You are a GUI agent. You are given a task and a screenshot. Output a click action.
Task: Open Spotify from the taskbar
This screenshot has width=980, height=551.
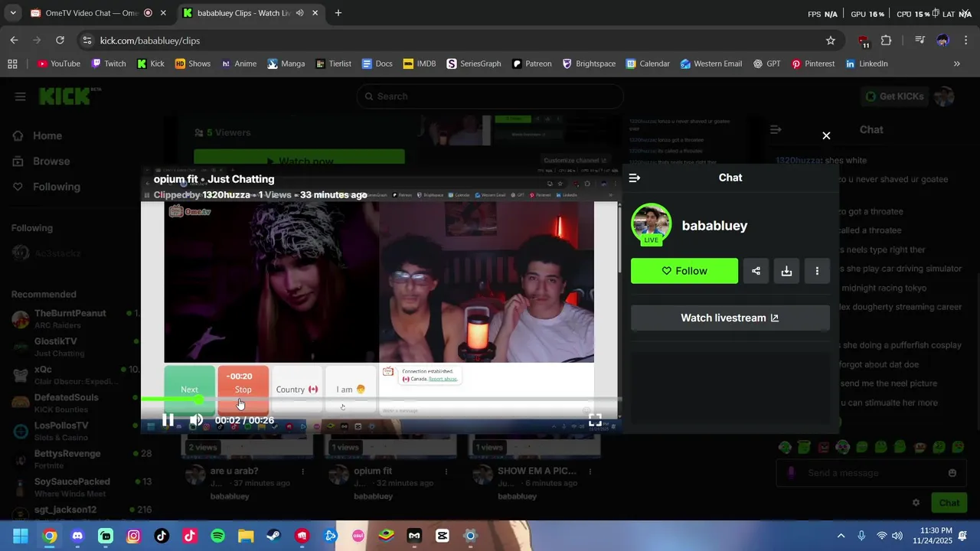[x=217, y=536]
